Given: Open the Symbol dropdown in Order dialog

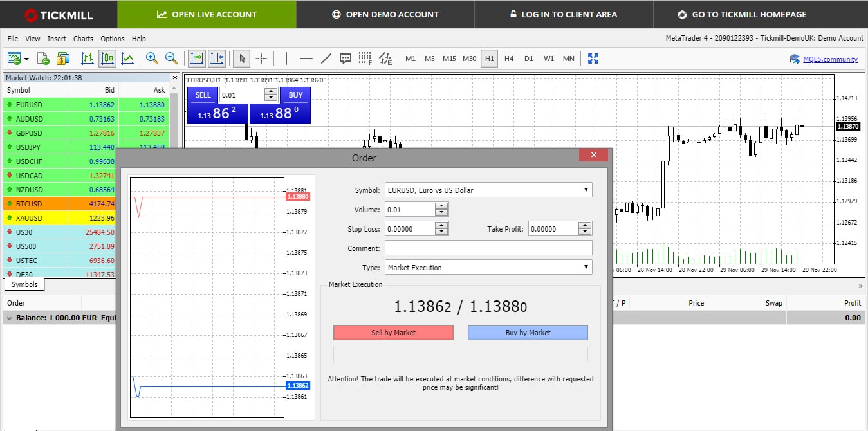Looking at the screenshot, I should point(488,190).
